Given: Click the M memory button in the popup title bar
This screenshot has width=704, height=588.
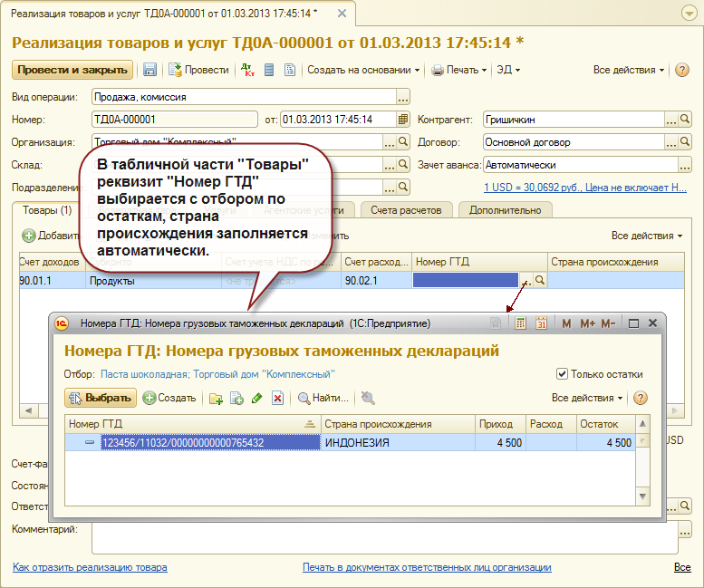Looking at the screenshot, I should pyautogui.click(x=566, y=323).
